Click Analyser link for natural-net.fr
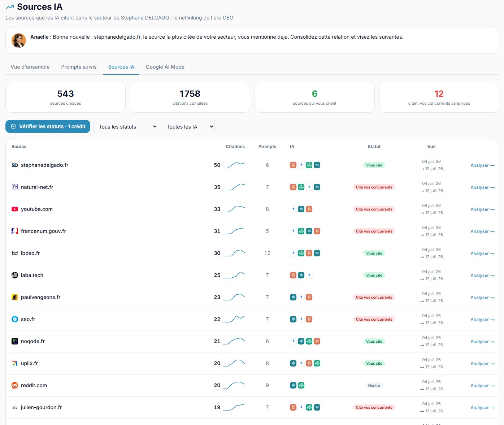The width and height of the screenshot is (504, 425). point(482,187)
